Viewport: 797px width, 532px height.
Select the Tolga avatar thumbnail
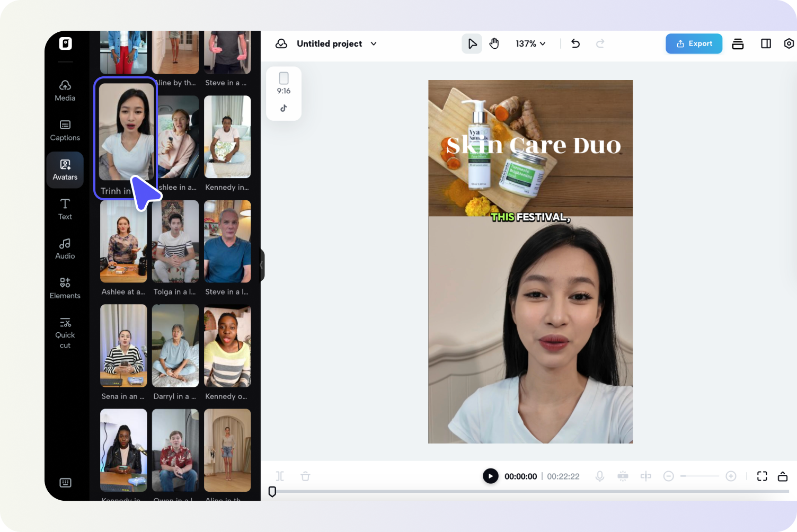[175, 241]
